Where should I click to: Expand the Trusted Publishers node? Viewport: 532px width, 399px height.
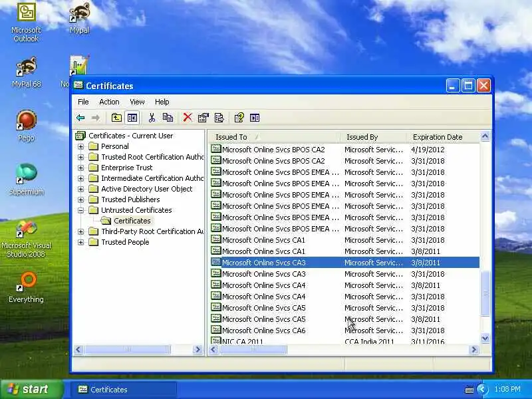pos(80,199)
